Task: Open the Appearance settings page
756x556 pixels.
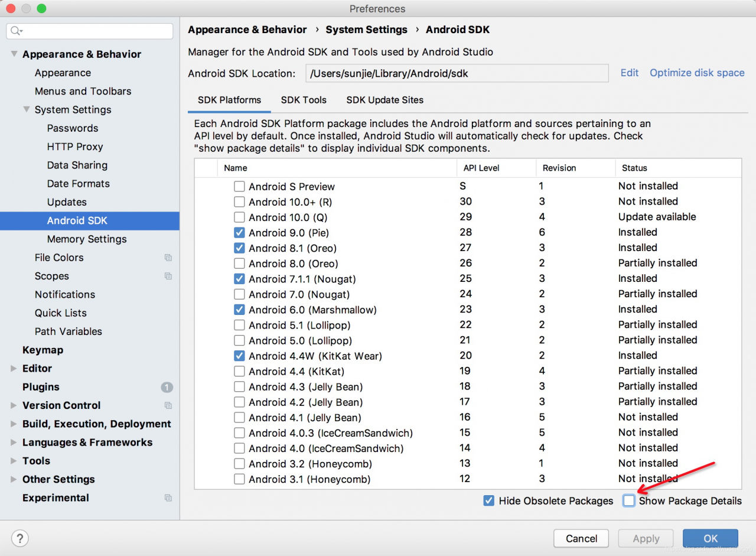Action: point(63,73)
